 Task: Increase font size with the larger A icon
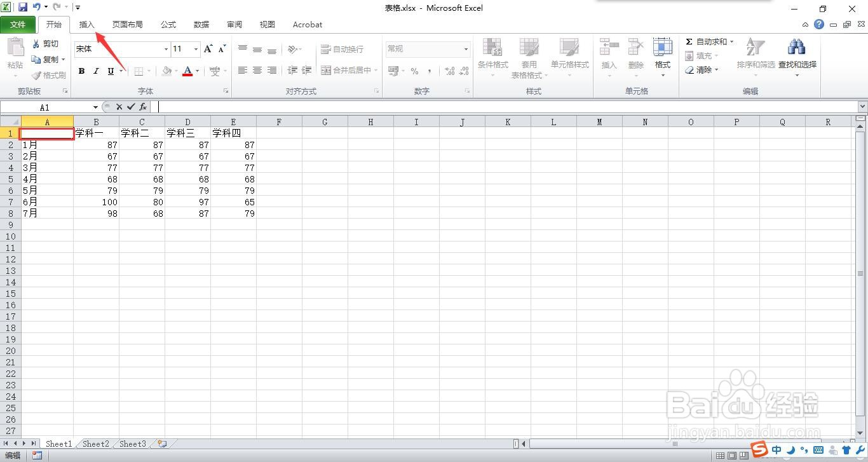point(208,49)
